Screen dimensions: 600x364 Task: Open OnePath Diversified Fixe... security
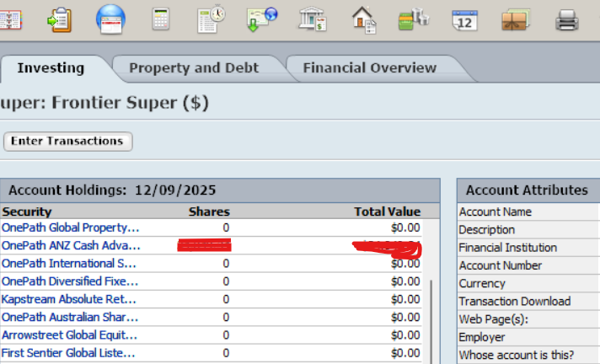(70, 281)
